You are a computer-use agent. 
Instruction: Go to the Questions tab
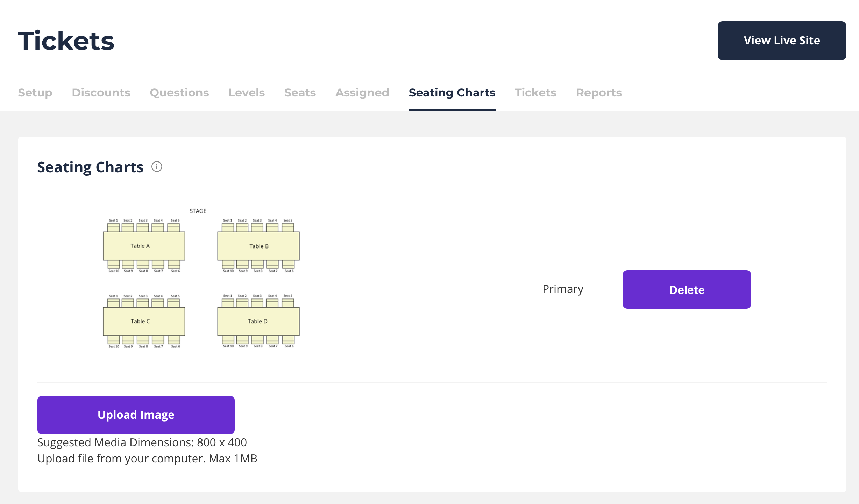[x=179, y=93]
